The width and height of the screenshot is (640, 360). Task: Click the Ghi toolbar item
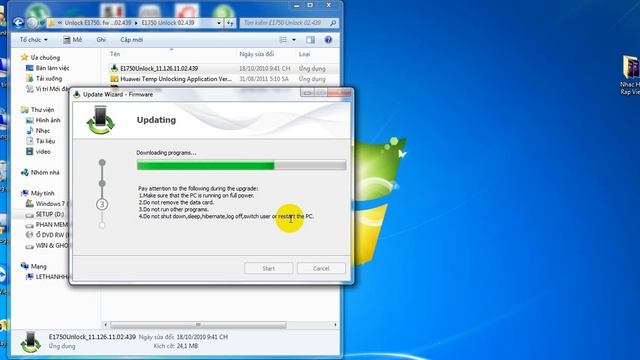pos(101,40)
